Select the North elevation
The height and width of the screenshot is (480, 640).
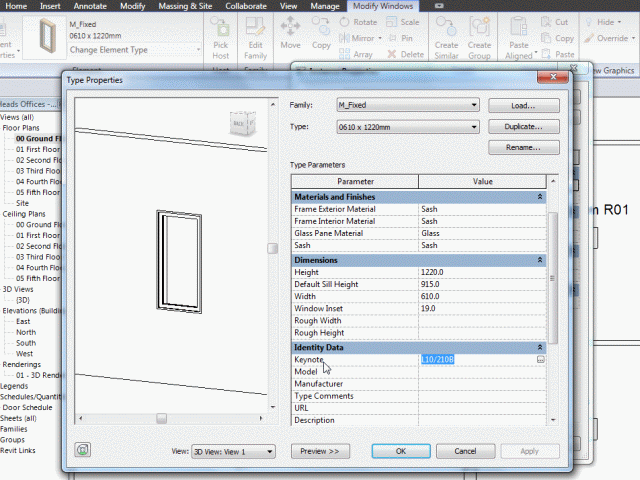[26, 332]
